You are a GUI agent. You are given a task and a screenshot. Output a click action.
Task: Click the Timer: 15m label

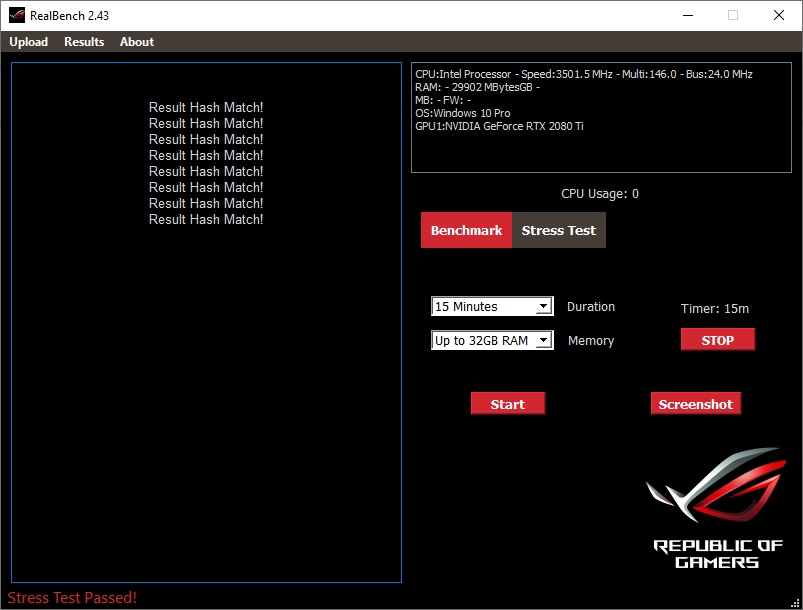[x=714, y=308]
